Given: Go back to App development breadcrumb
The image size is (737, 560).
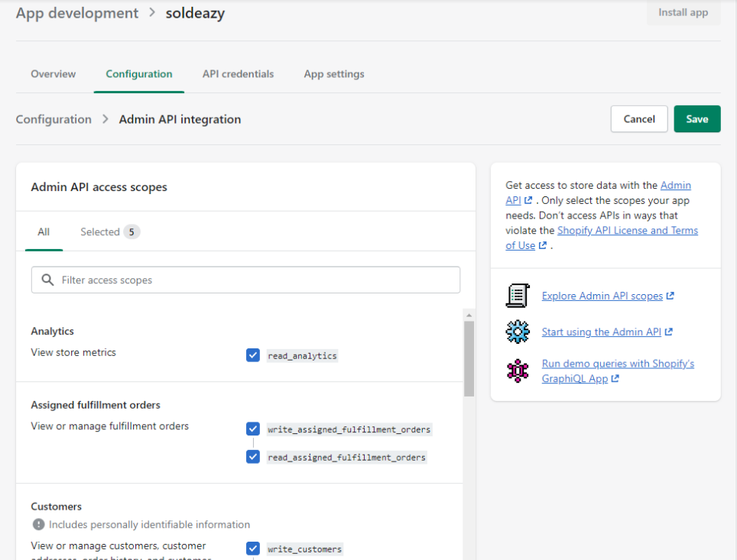Looking at the screenshot, I should pos(77,13).
